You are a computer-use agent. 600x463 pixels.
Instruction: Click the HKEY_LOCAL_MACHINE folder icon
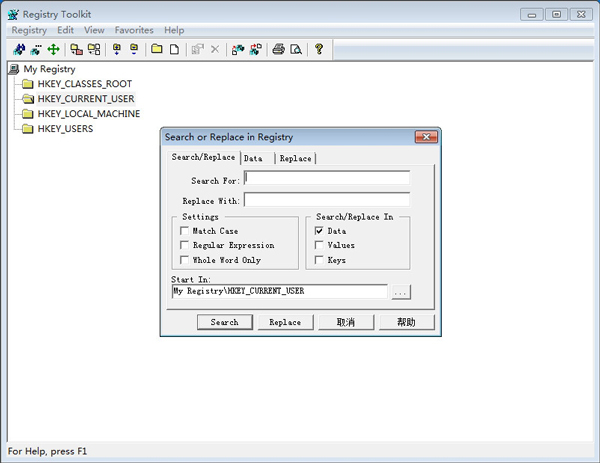click(x=28, y=114)
